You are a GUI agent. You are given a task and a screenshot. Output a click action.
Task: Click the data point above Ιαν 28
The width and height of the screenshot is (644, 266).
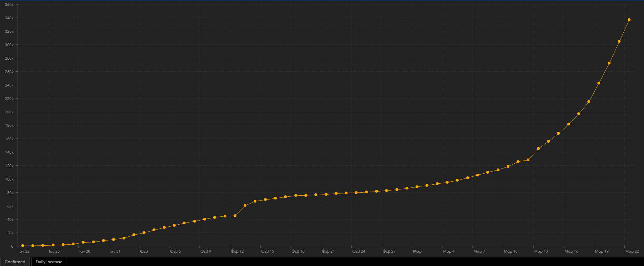[x=83, y=242]
